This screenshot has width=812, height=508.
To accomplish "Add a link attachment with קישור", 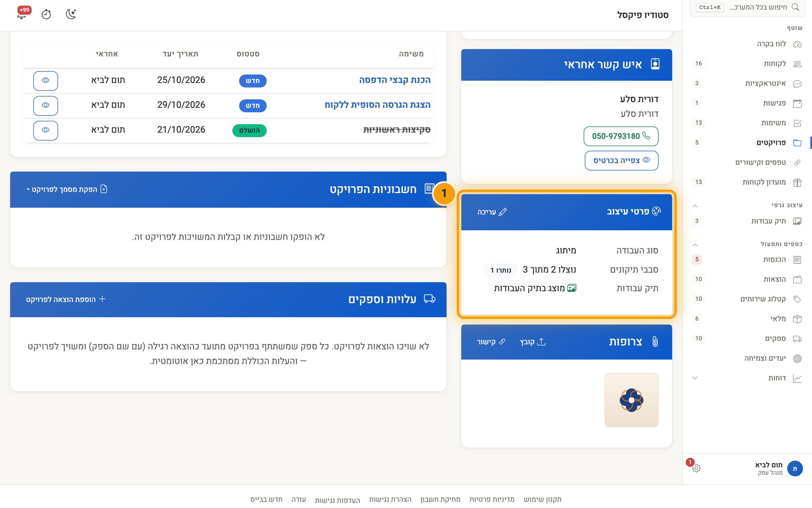I will click(491, 342).
